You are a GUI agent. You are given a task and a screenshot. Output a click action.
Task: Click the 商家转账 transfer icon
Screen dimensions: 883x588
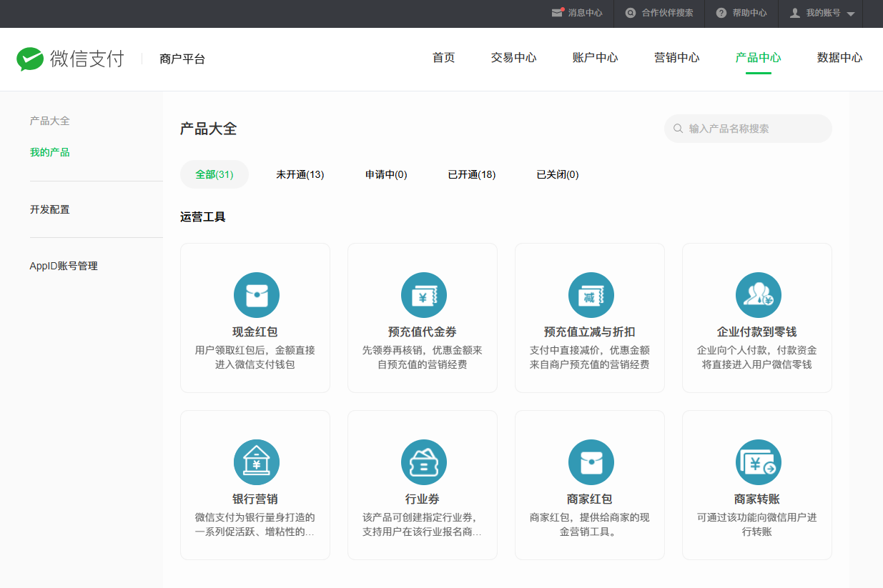759,462
